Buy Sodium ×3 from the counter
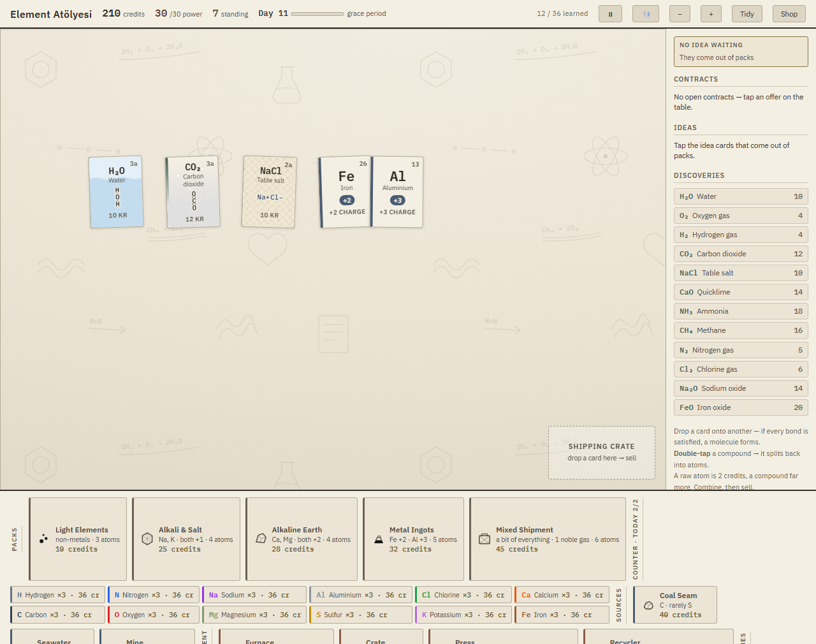 click(254, 595)
